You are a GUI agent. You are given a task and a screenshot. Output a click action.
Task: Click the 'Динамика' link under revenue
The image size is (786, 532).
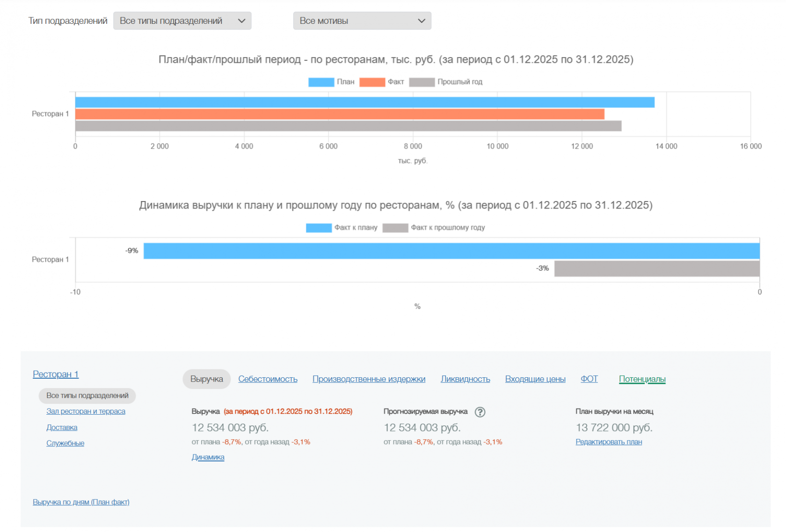[x=208, y=457]
